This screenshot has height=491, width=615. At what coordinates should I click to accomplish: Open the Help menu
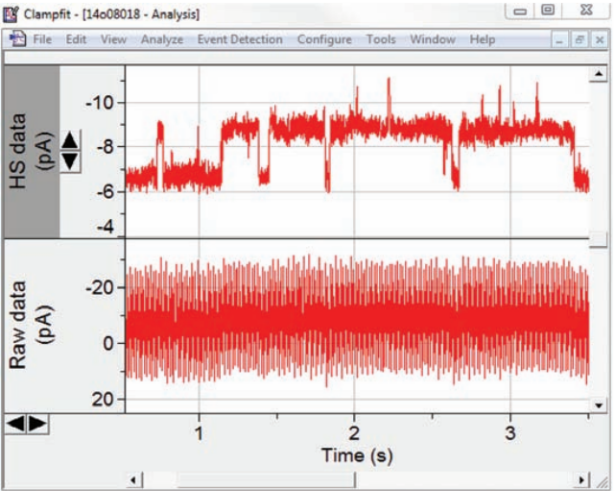tap(482, 40)
